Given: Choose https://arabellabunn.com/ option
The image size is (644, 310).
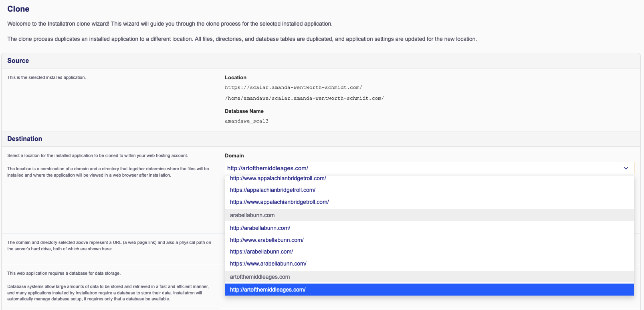Looking at the screenshot, I should 429,252.
